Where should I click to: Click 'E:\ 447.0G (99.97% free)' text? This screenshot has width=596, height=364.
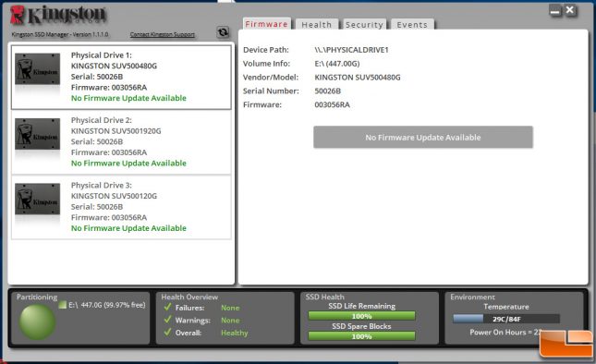click(x=107, y=305)
